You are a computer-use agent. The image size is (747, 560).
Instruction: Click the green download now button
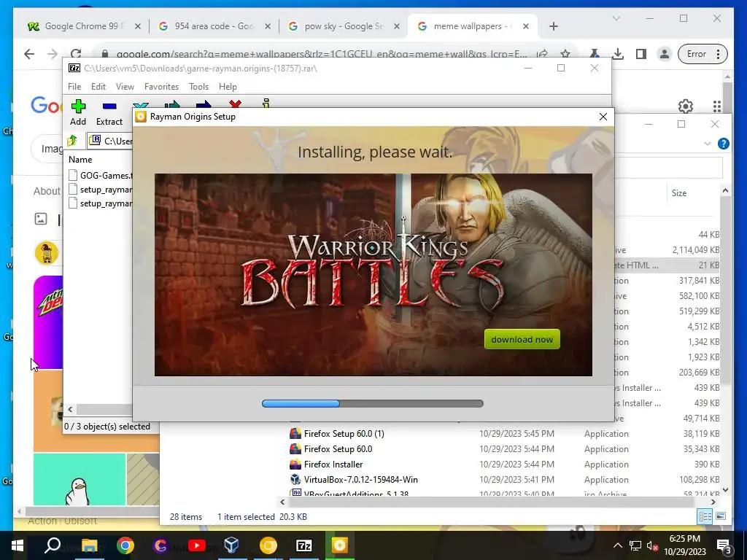pos(522,340)
